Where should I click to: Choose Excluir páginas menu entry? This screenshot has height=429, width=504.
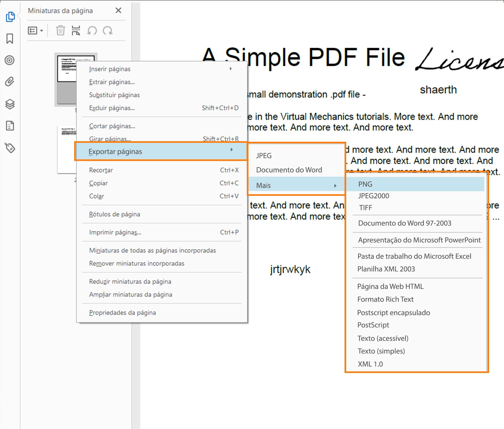click(x=162, y=108)
